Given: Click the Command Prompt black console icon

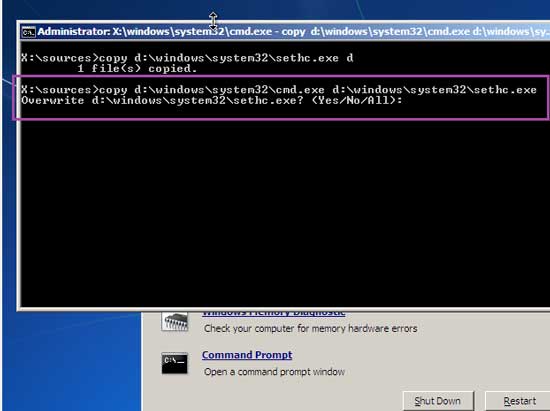Looking at the screenshot, I should pos(174,364).
